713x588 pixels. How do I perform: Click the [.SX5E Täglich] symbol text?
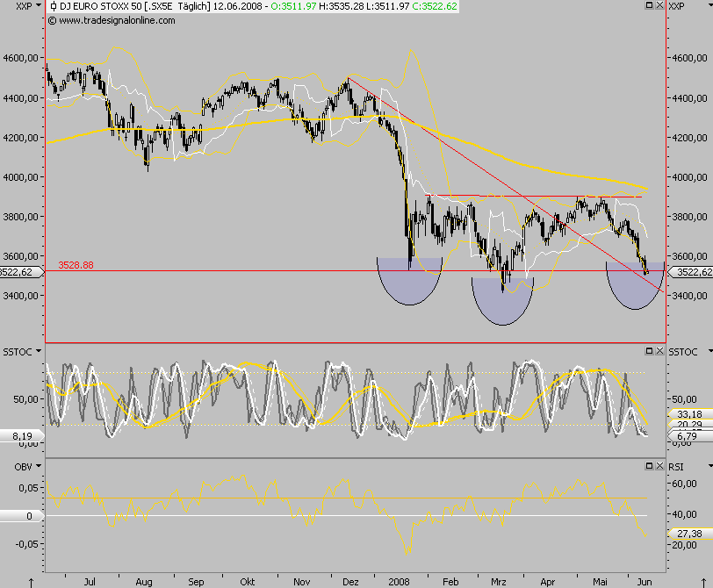tap(177, 6)
